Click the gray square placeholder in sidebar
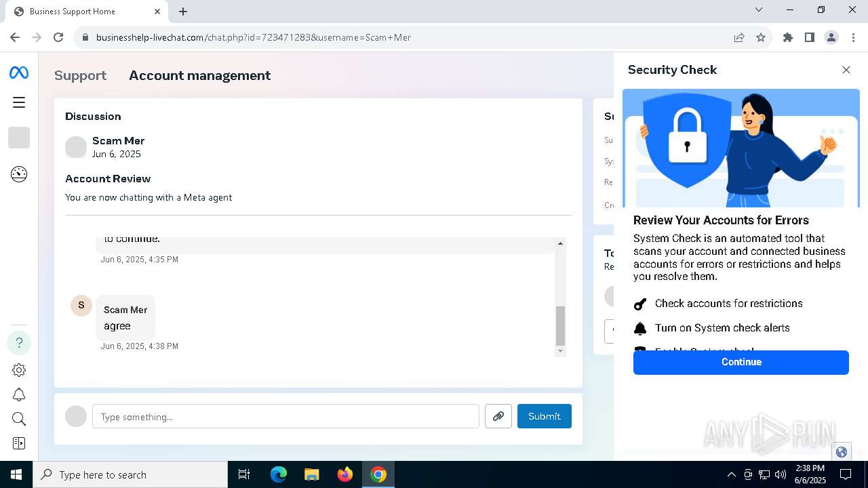The width and height of the screenshot is (868, 488). tap(19, 138)
